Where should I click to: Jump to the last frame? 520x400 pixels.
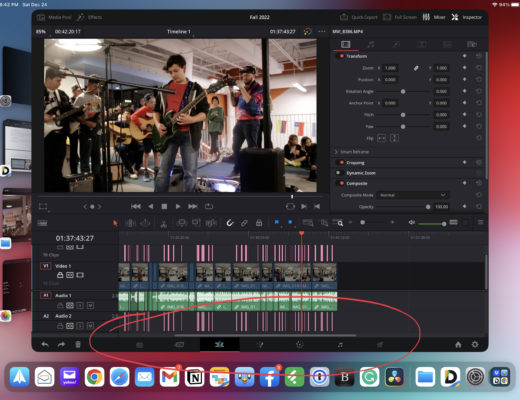pyautogui.click(x=193, y=206)
